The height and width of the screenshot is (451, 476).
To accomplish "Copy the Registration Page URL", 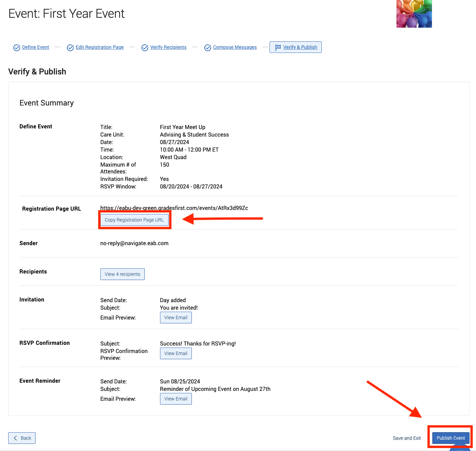I will click(134, 220).
